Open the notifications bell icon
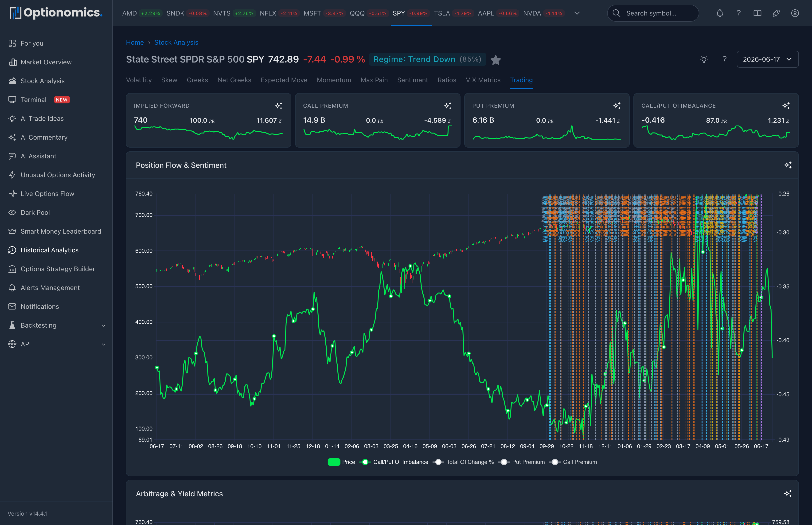 [720, 13]
